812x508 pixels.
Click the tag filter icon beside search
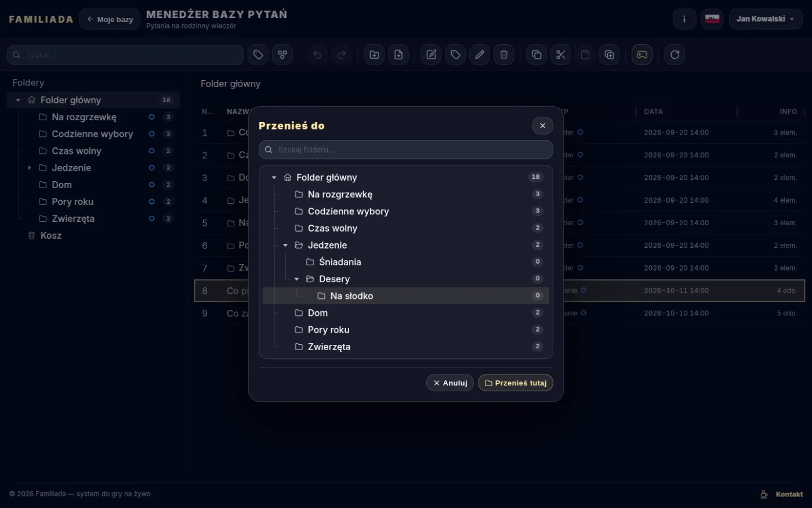258,55
